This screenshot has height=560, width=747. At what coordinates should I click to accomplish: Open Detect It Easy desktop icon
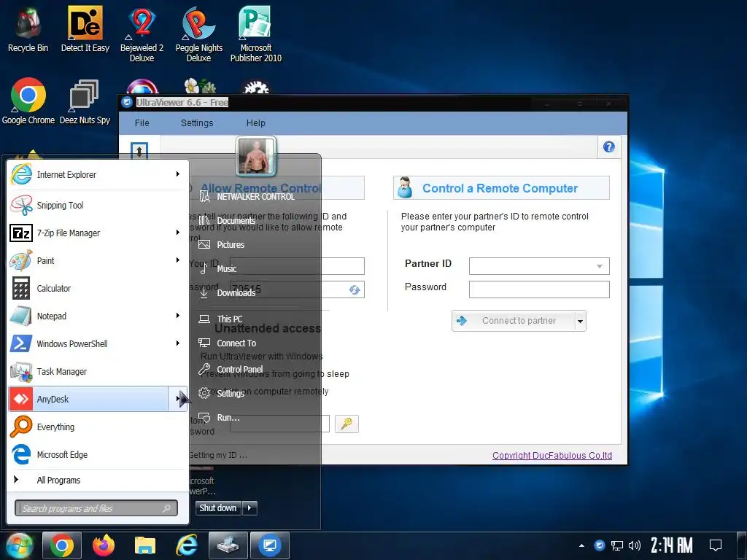(85, 28)
